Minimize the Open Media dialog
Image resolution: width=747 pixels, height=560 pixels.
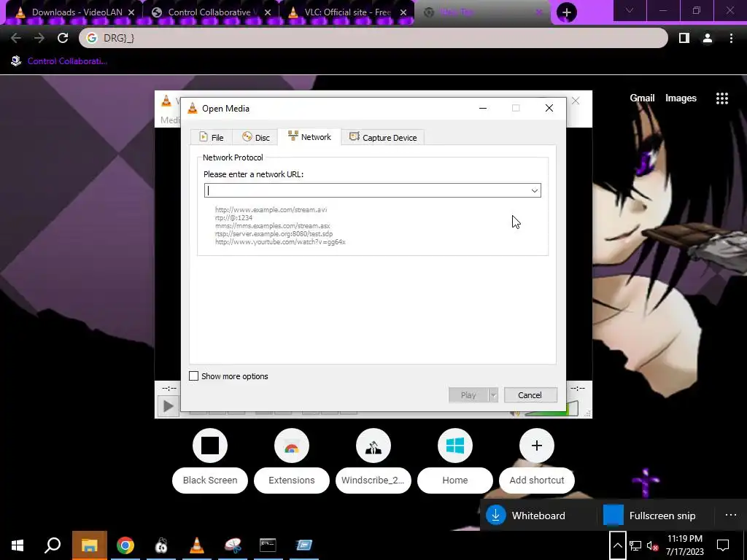pos(483,108)
